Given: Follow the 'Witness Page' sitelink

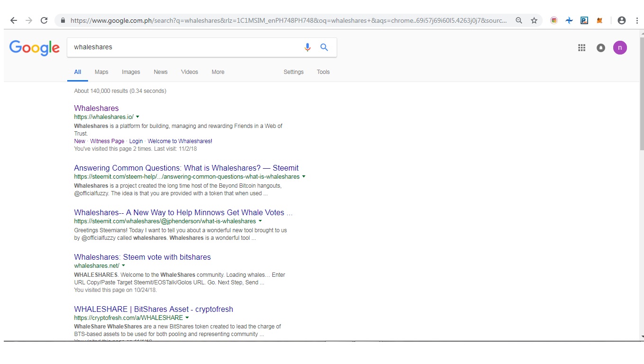Looking at the screenshot, I should (x=107, y=141).
